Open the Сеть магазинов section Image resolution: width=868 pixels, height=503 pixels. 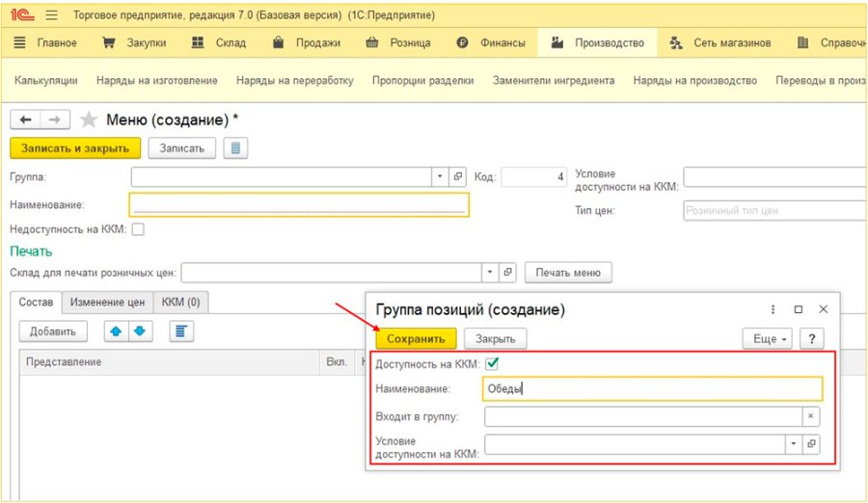pyautogui.click(x=720, y=42)
